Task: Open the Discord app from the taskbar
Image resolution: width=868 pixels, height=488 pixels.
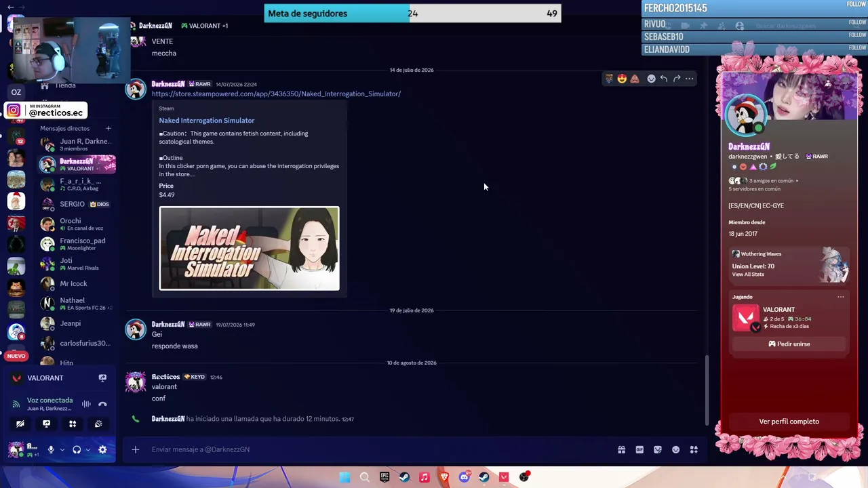Action: click(x=464, y=477)
